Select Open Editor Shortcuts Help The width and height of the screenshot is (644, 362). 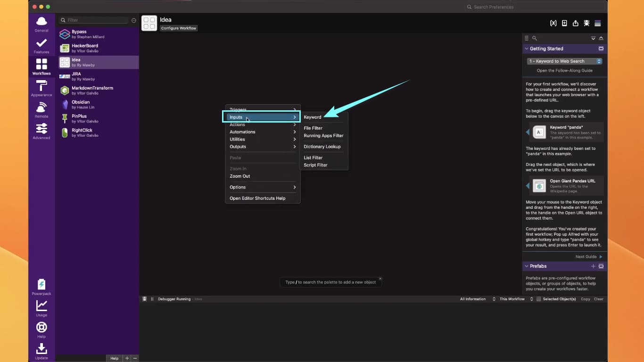(x=263, y=198)
